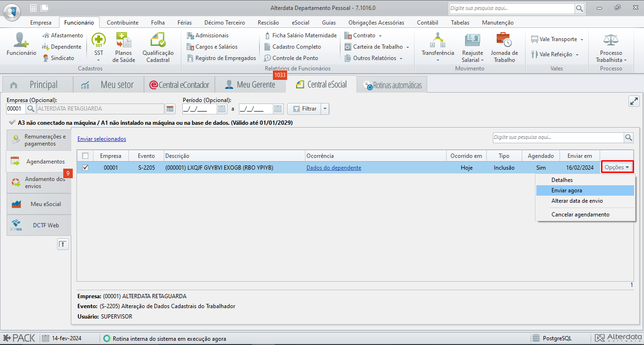This screenshot has height=345, width=644.
Task: Expand the Vale Transporte dropdown
Action: [582, 39]
